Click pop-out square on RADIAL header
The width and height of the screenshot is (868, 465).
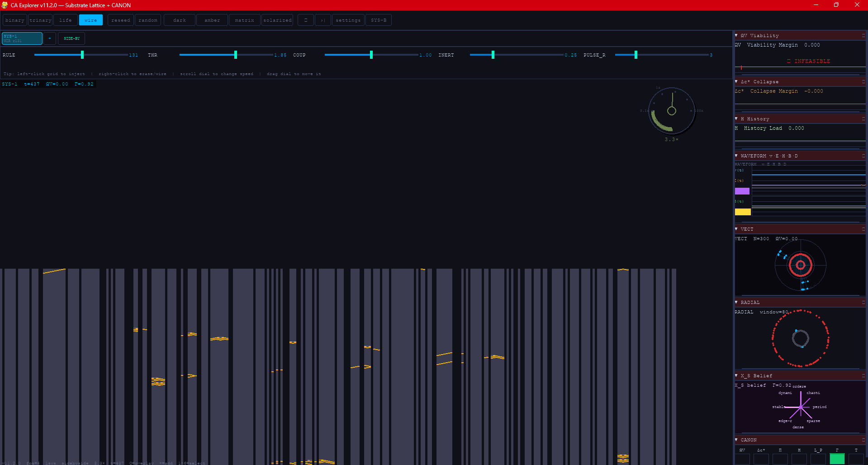click(x=863, y=302)
